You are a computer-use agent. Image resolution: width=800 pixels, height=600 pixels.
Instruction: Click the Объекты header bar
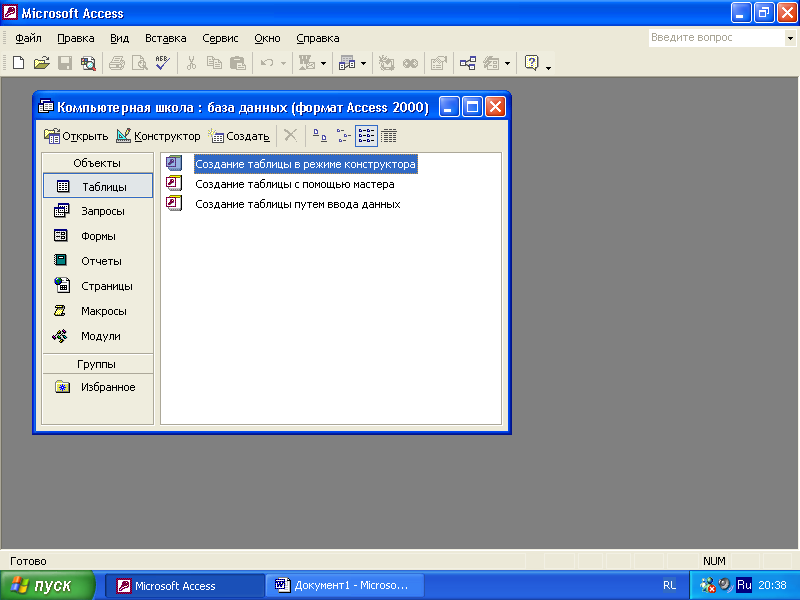click(x=97, y=163)
